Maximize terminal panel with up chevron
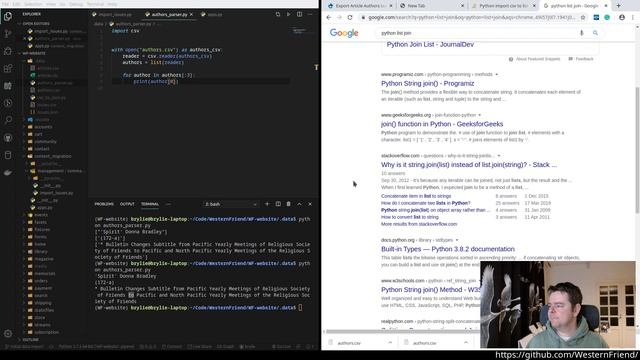This screenshot has width=640, height=360. click(x=299, y=204)
